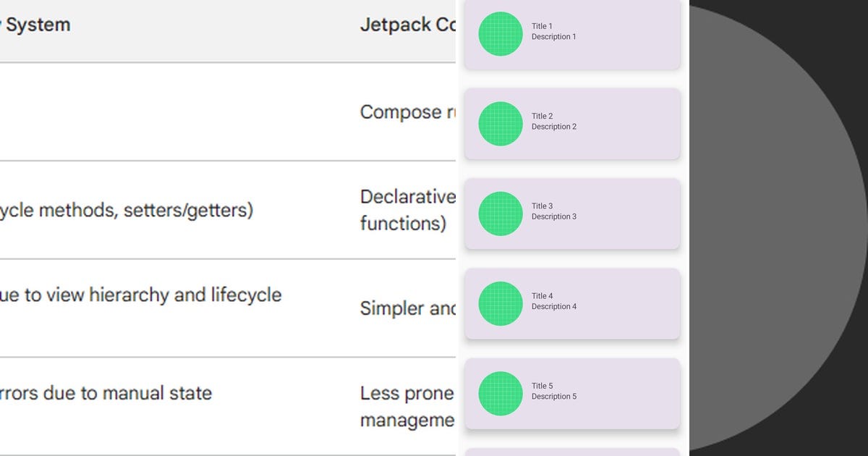Screen dimensions: 868x456
Task: Click the "Declarative" table cell text
Action: click(407, 197)
